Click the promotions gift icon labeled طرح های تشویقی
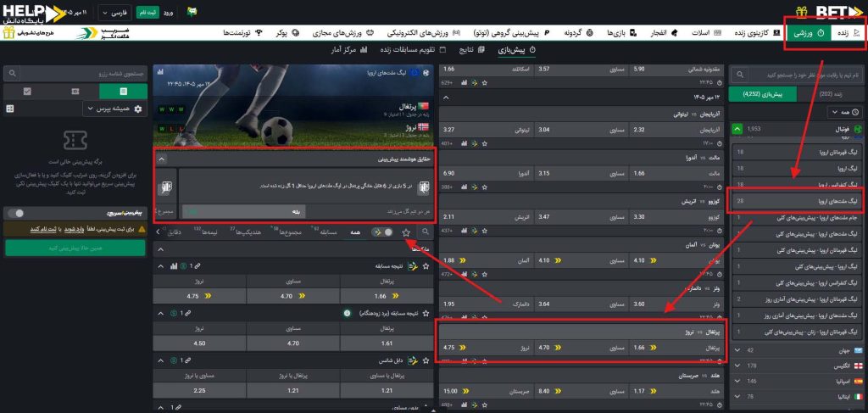This screenshot has height=413, width=868. 8,33
